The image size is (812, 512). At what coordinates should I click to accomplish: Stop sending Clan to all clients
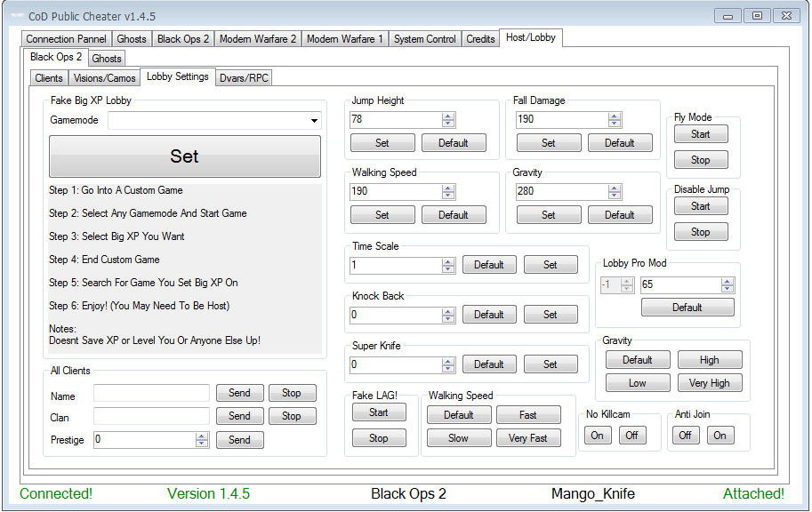pyautogui.click(x=292, y=416)
